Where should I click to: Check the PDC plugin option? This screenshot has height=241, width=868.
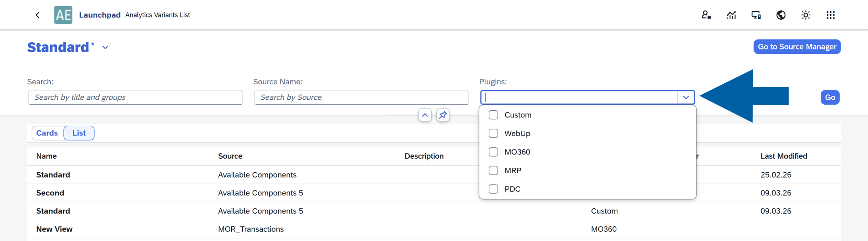click(493, 189)
